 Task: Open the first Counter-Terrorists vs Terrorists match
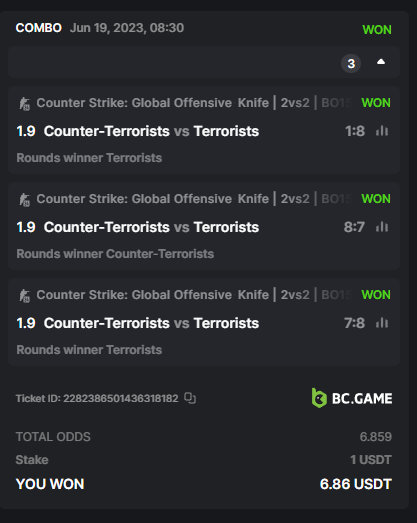tap(151, 131)
